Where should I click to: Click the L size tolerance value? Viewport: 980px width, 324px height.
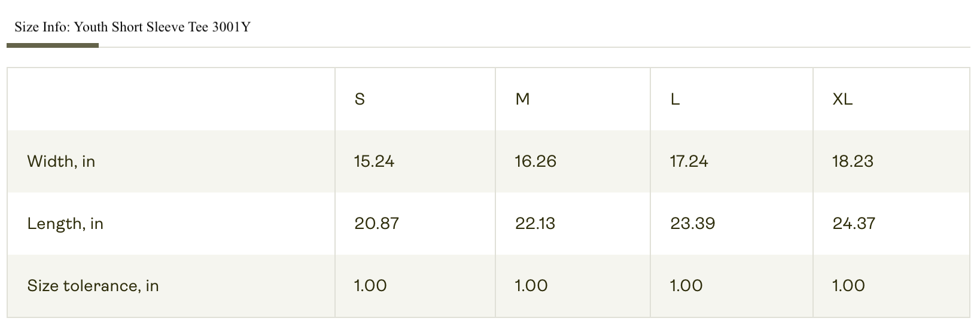tap(686, 286)
